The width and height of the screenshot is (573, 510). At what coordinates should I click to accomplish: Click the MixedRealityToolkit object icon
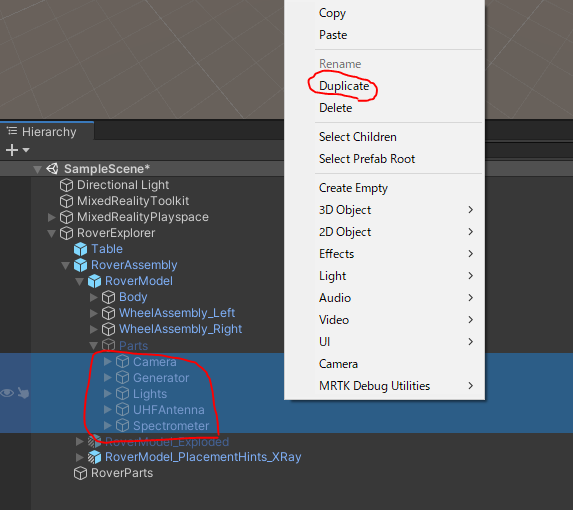click(x=66, y=201)
